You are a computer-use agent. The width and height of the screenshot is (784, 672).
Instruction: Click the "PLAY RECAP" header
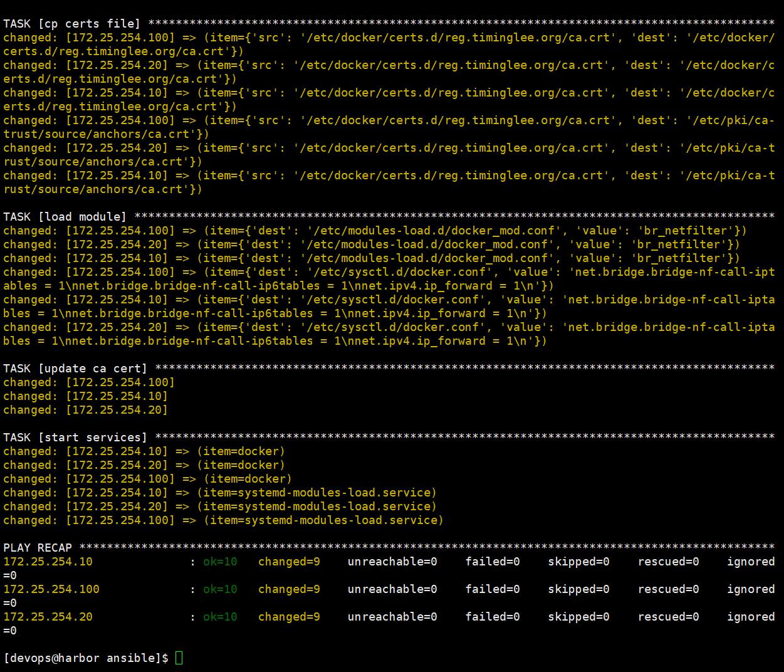[x=38, y=548]
